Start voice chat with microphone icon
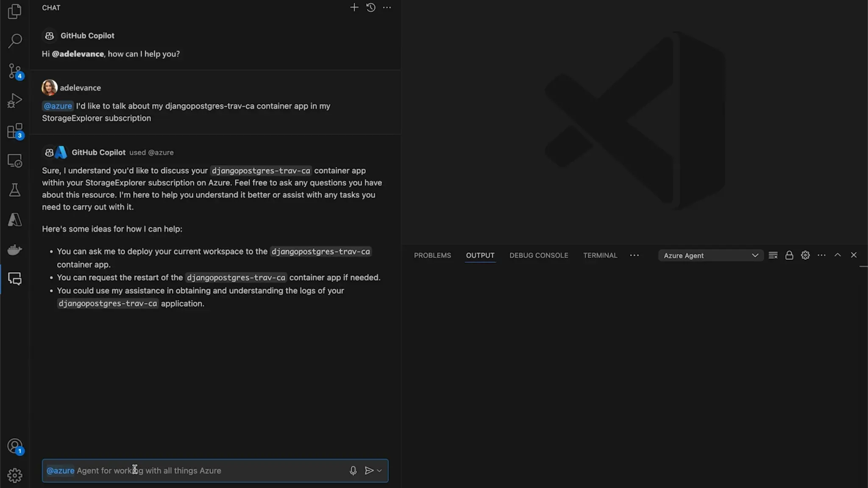The height and width of the screenshot is (488, 868). click(x=353, y=471)
